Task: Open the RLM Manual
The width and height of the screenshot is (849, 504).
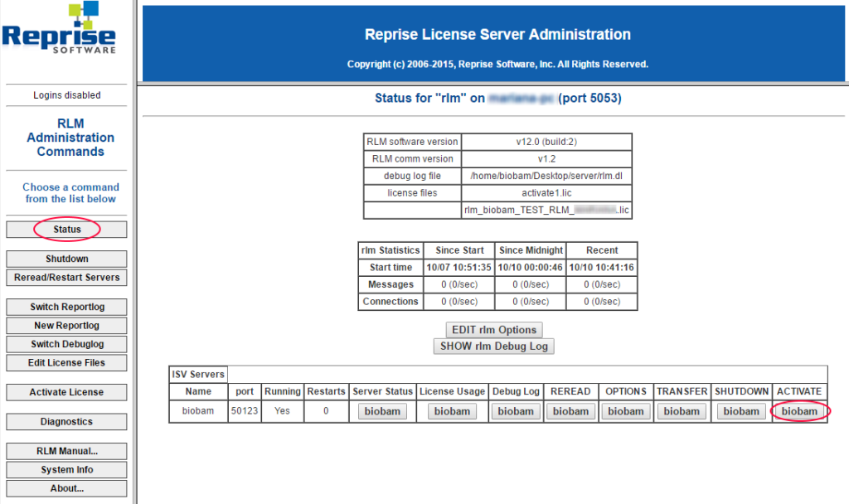Action: (x=65, y=451)
